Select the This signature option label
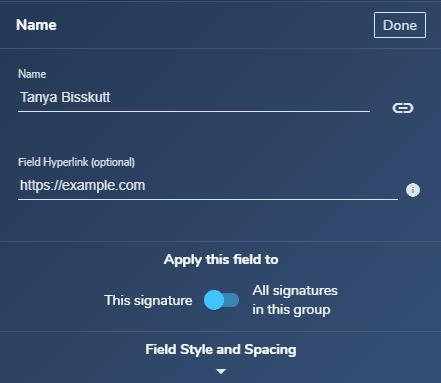Image resolution: width=441 pixels, height=383 pixels. pyautogui.click(x=148, y=300)
